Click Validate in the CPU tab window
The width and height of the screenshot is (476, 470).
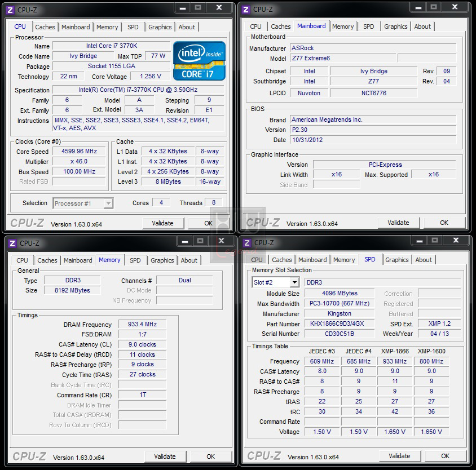click(x=163, y=223)
